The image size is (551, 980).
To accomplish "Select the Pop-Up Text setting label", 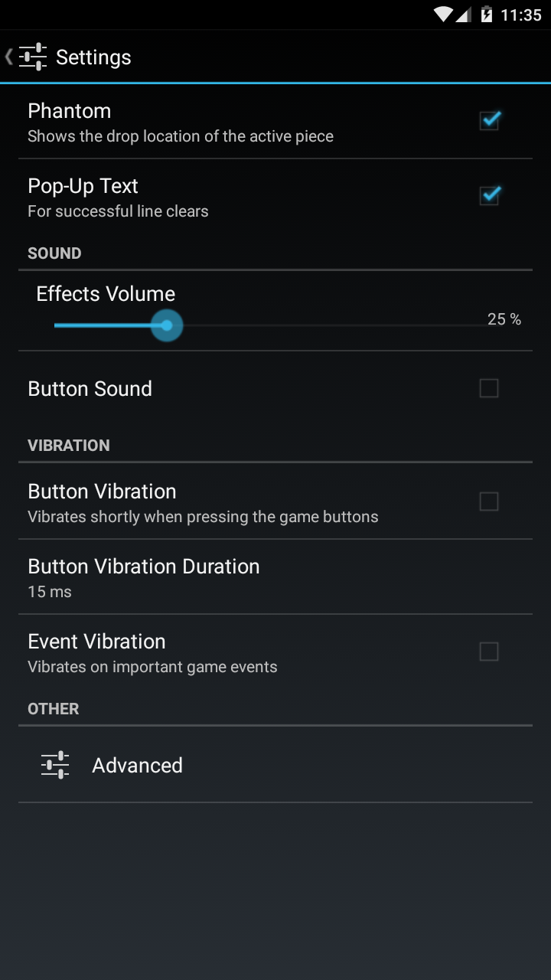I will point(83,186).
